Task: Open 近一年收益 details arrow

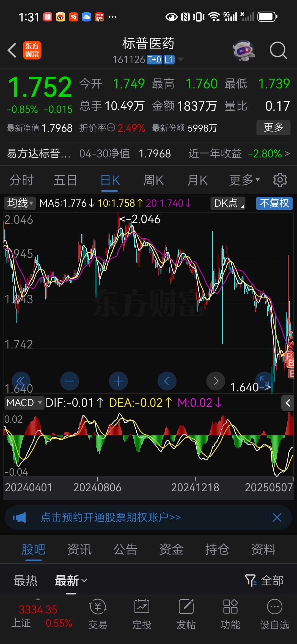Action: click(x=287, y=153)
